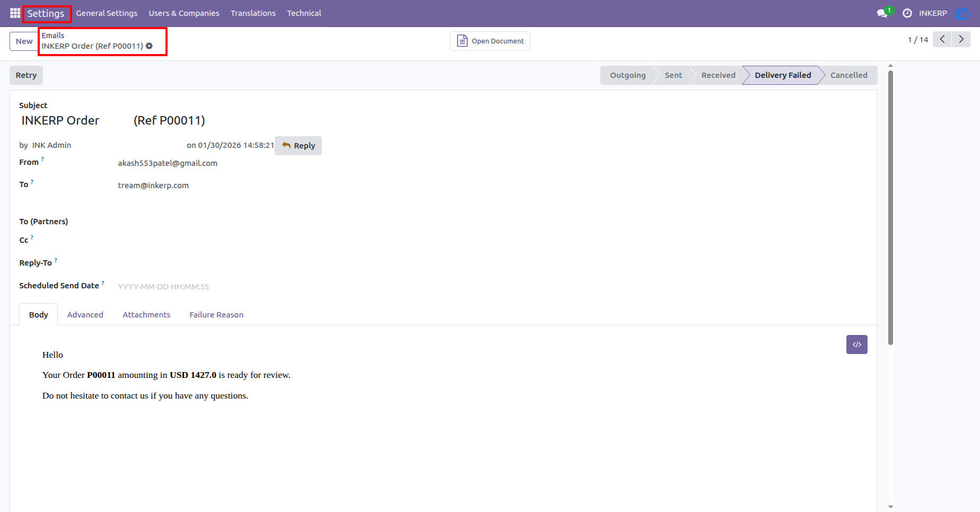This screenshot has height=512, width=980.
Task: Click the author name INK Admin
Action: [51, 145]
